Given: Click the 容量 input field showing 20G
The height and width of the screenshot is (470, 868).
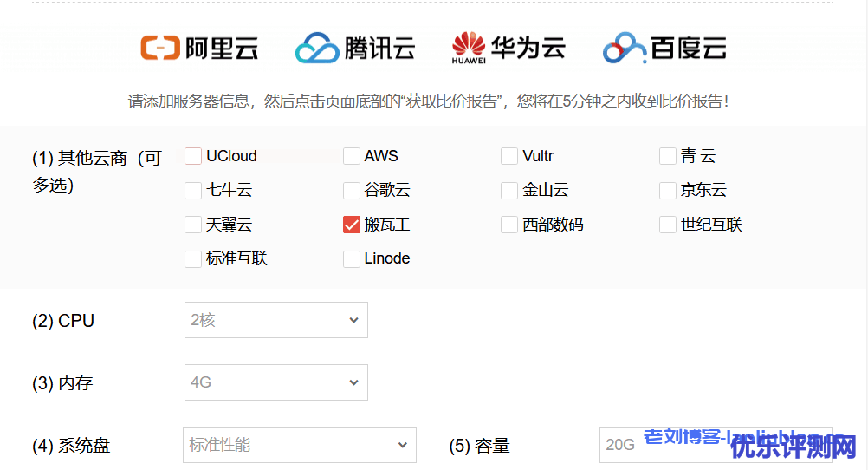Looking at the screenshot, I should 716,445.
